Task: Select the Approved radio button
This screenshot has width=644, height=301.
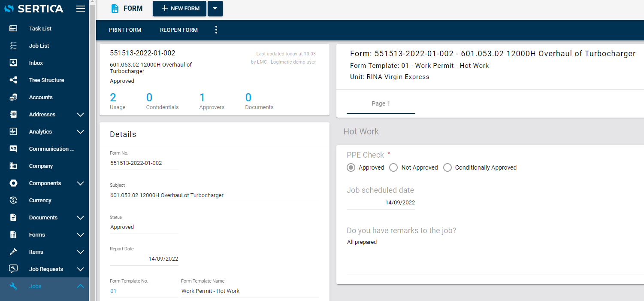Action: pyautogui.click(x=351, y=167)
